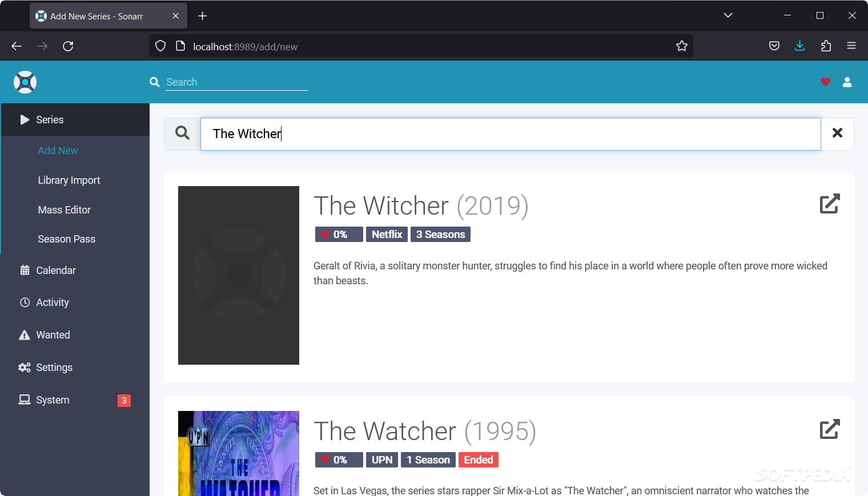868x496 pixels.
Task: Click the UPN network label
Action: pyautogui.click(x=382, y=460)
